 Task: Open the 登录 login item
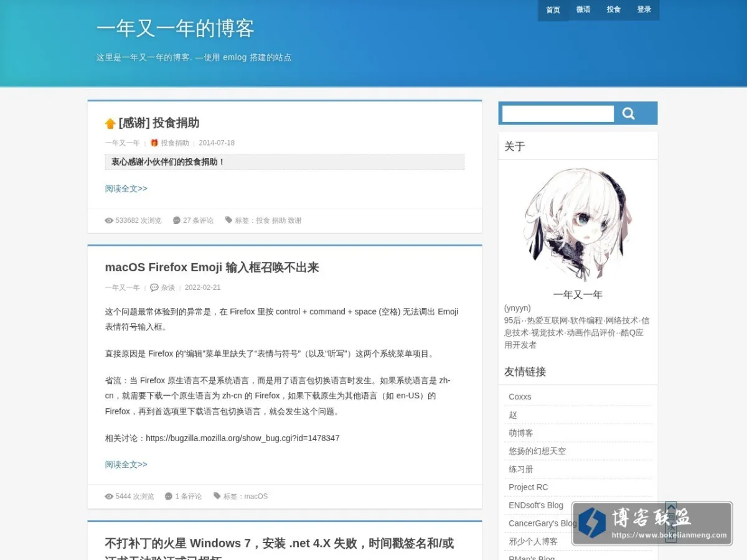[x=644, y=10]
